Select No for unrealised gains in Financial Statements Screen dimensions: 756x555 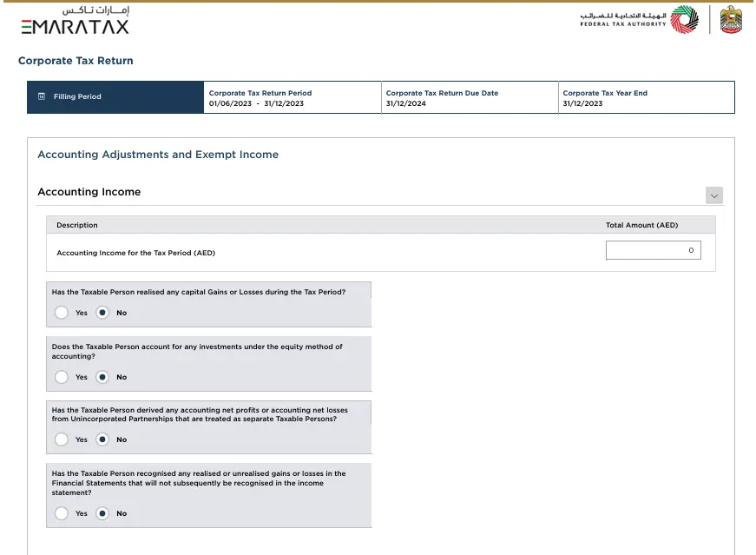pos(102,513)
